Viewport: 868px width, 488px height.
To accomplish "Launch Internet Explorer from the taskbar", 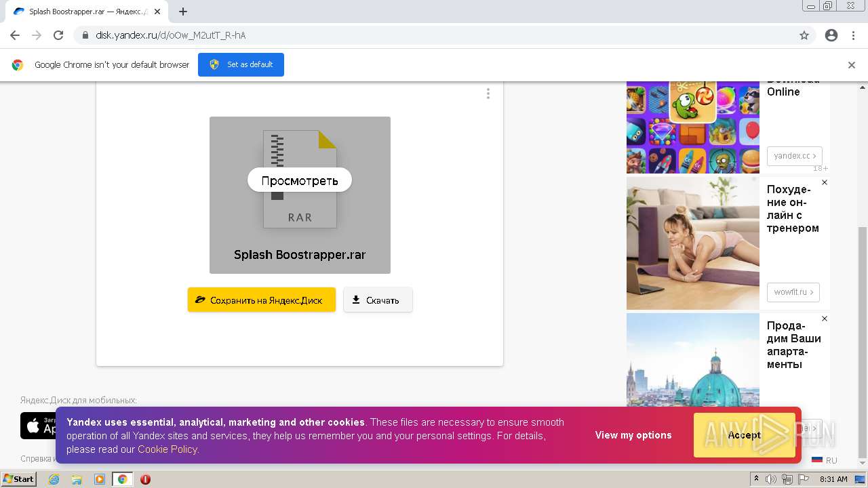I will pos(54,479).
